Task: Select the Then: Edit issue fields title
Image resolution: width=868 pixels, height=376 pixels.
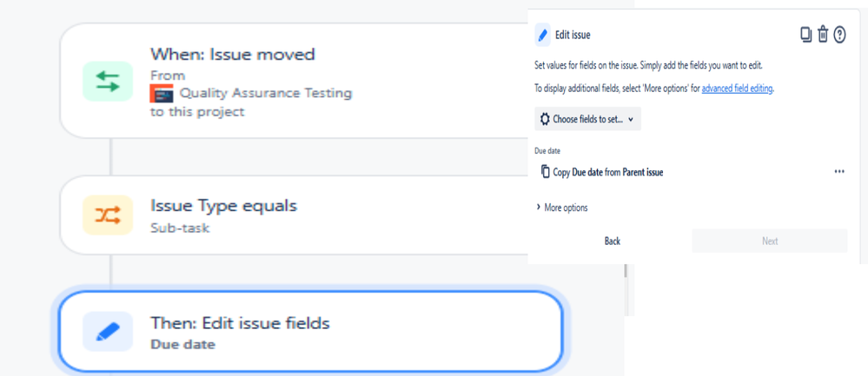Action: (x=241, y=324)
